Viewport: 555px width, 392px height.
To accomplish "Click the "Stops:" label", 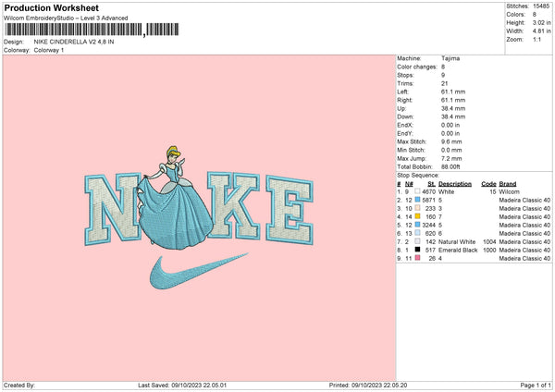I will coord(405,75).
